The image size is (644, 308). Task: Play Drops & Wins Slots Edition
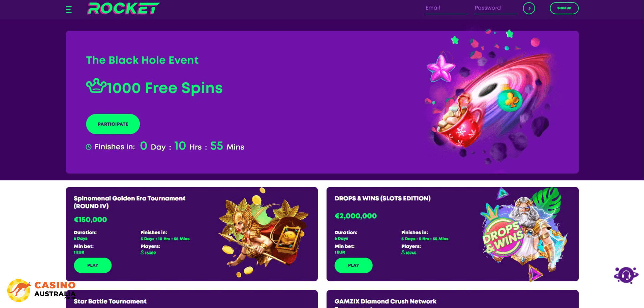pos(354,265)
